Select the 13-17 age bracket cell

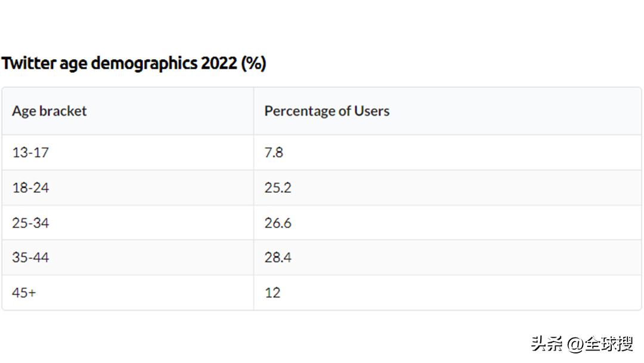(30, 152)
